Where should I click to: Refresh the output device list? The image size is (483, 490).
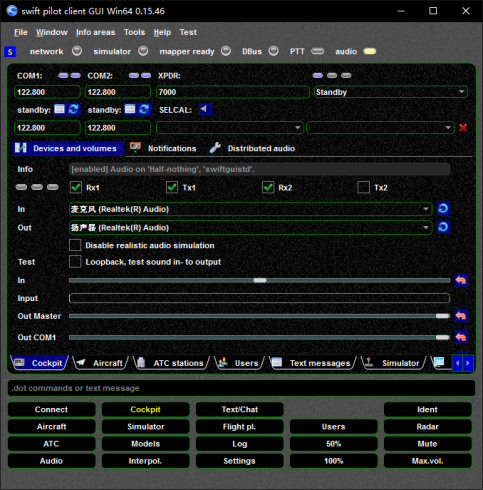[443, 227]
